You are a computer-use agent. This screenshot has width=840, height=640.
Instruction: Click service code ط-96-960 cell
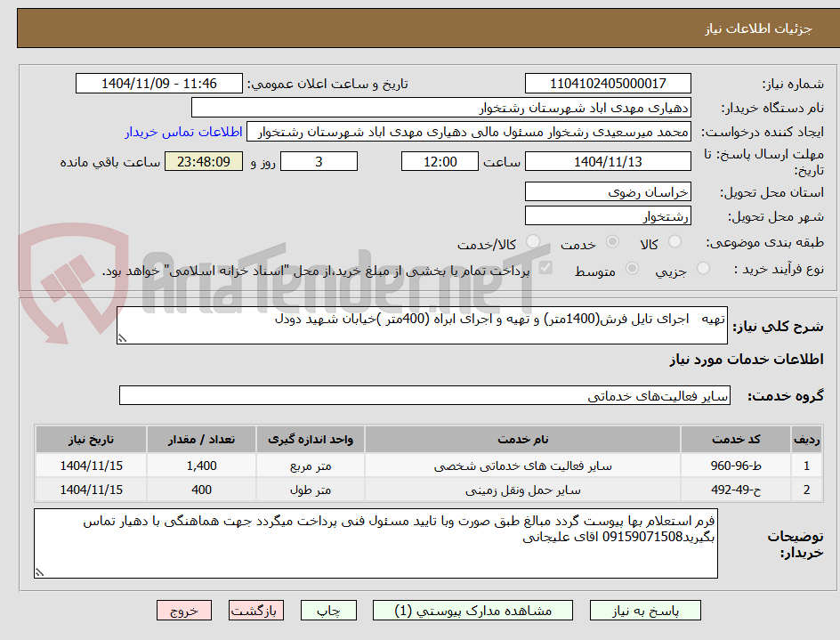[736, 466]
